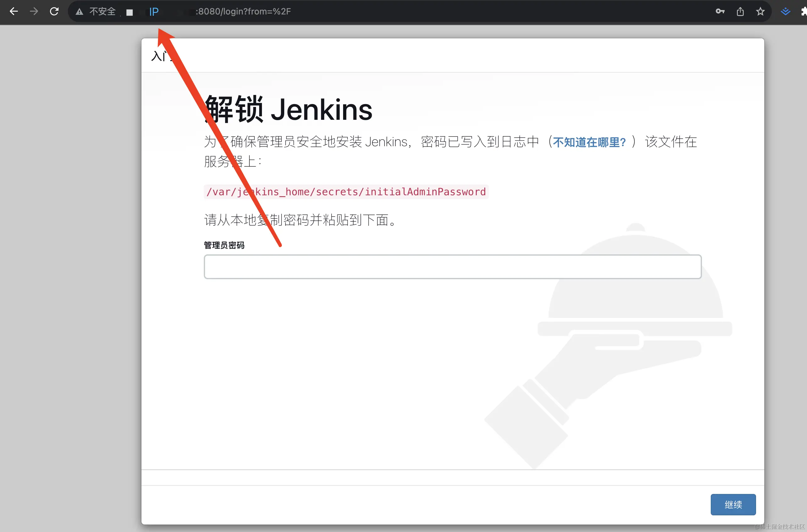Image resolution: width=807 pixels, height=532 pixels.
Task: Click the browser forward arrow
Action: [x=34, y=12]
